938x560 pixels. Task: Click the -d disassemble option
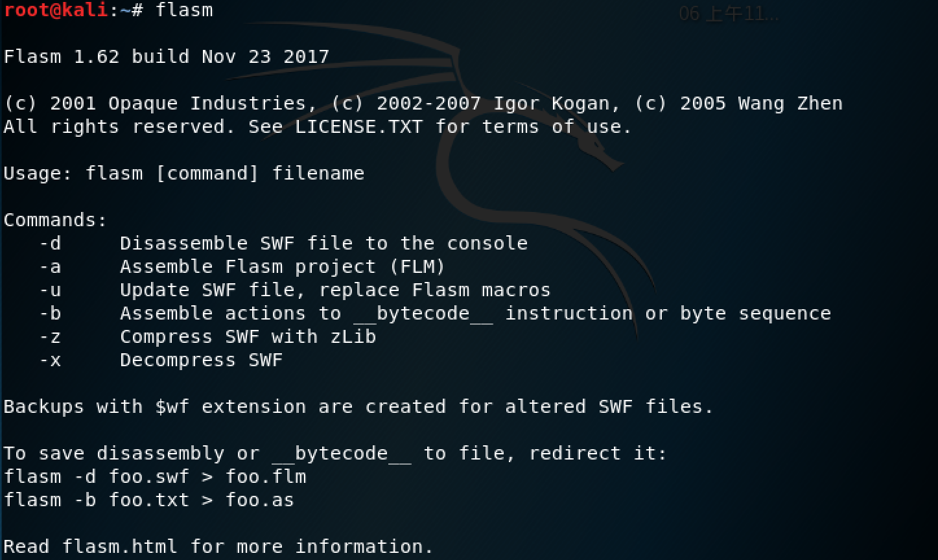(51, 244)
